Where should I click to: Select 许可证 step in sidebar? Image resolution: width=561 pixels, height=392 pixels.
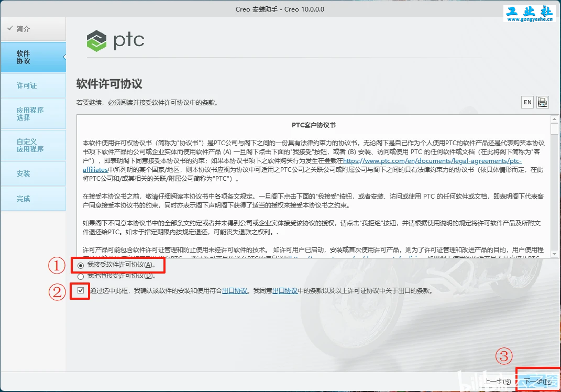(34, 85)
